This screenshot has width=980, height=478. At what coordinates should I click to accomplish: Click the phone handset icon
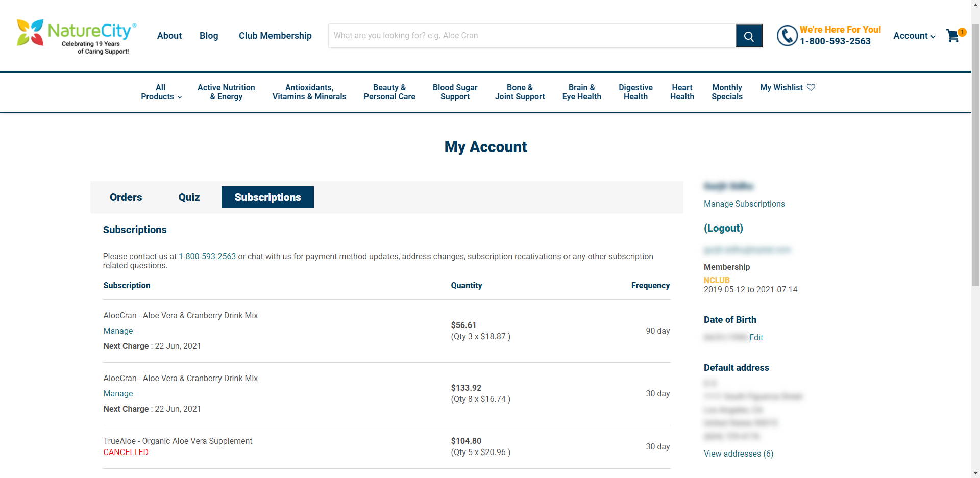(787, 36)
